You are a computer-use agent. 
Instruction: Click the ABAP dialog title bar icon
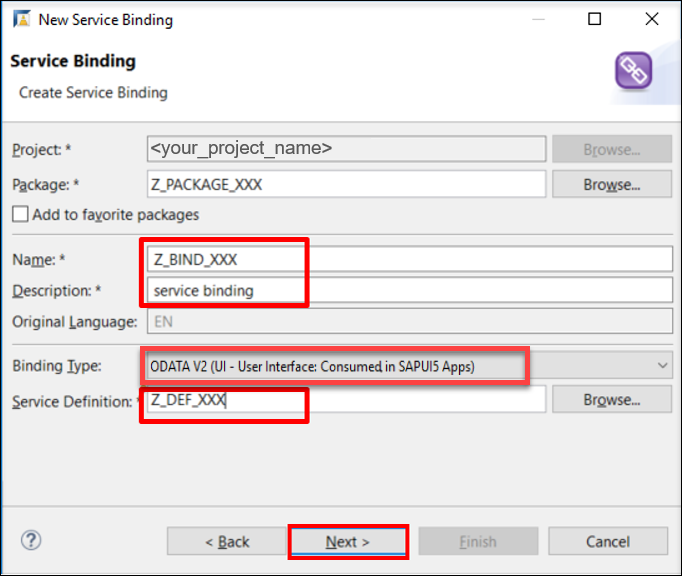click(x=22, y=19)
